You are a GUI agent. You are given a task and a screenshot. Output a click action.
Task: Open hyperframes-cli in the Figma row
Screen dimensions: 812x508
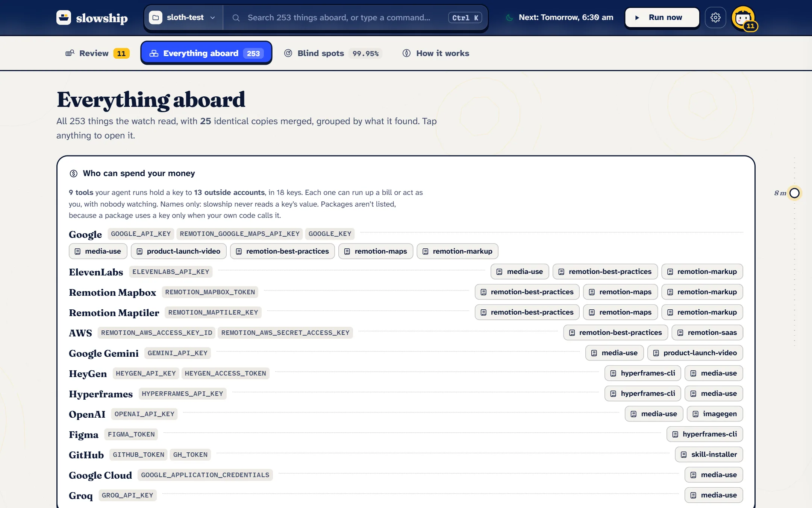click(x=704, y=434)
